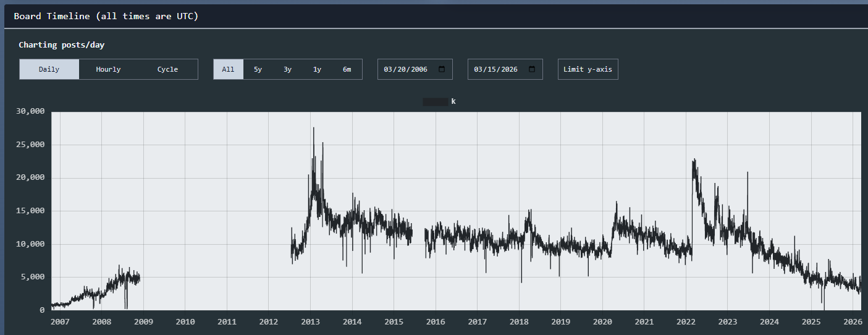Click the 2016 x-axis label

click(x=436, y=322)
